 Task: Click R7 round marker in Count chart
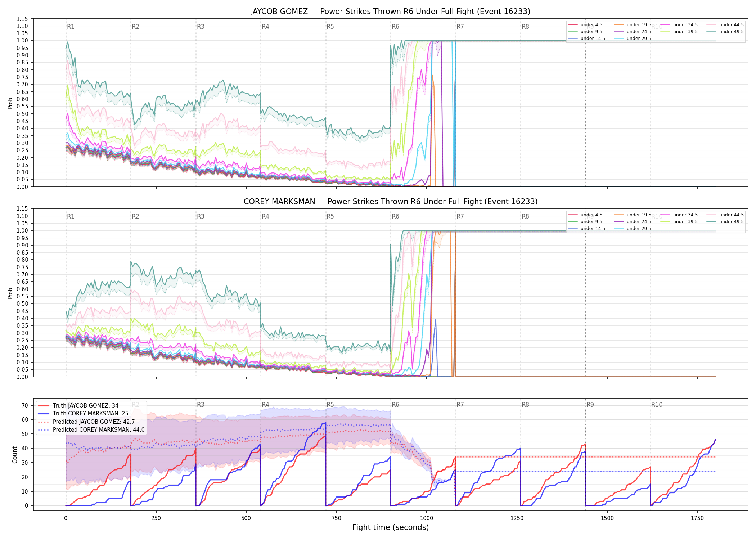[460, 405]
